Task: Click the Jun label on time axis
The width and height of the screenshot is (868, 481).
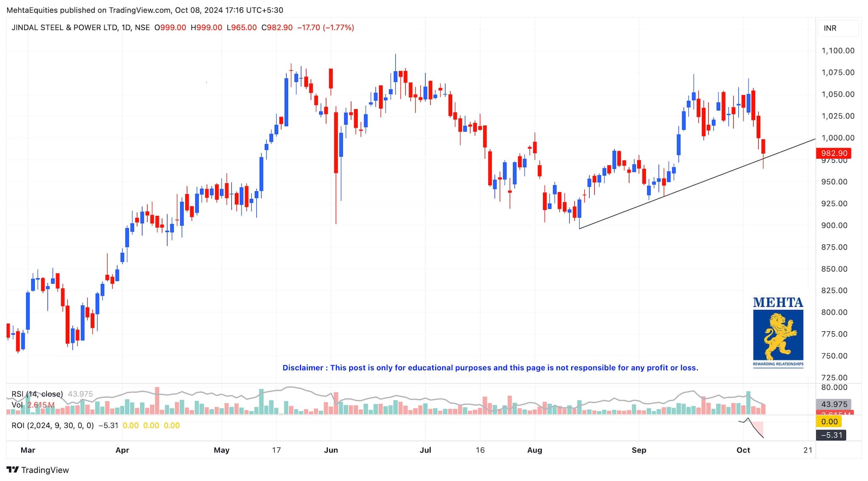Action: tap(331, 450)
